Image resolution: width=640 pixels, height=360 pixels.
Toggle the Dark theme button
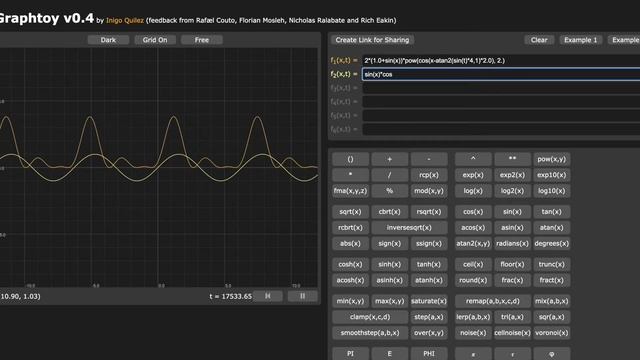(x=108, y=40)
